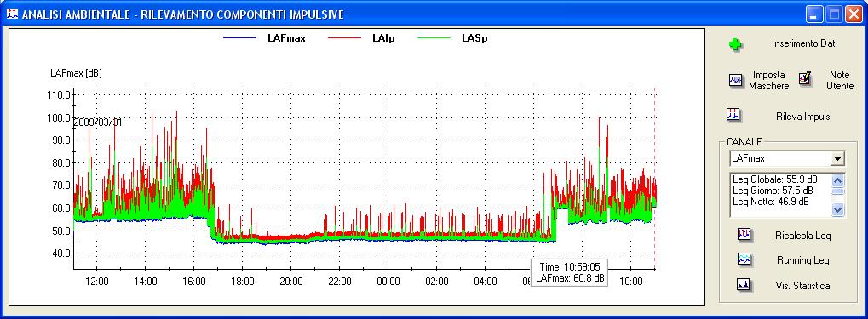Click the Inserimento Dati label
Screen dimensions: 868x319
[804, 43]
